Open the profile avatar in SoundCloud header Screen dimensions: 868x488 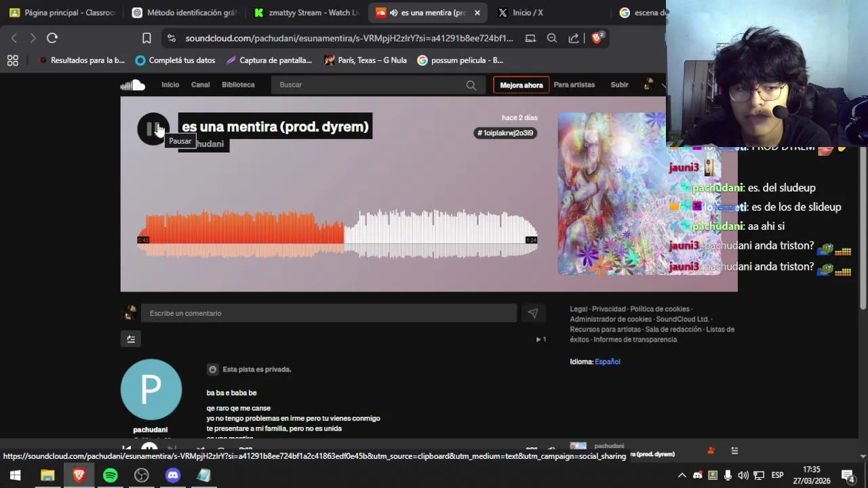pos(648,85)
